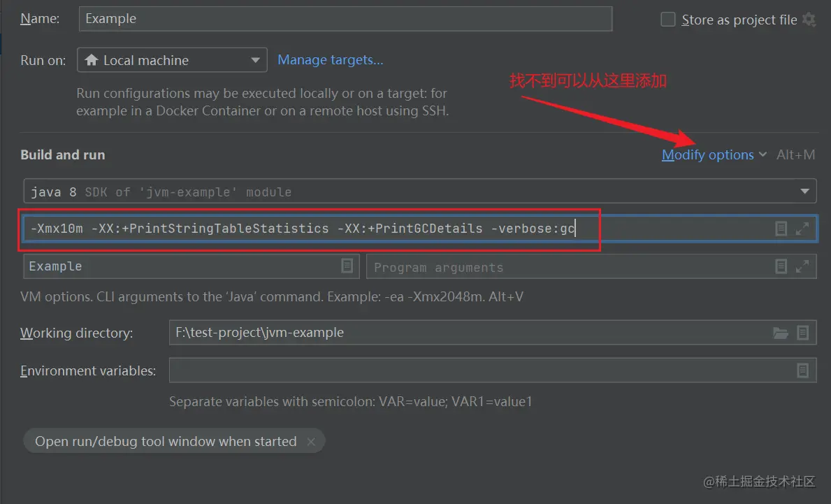Click the gear icon beside Store as project file
Viewport: 831px width, 504px height.
click(x=809, y=20)
